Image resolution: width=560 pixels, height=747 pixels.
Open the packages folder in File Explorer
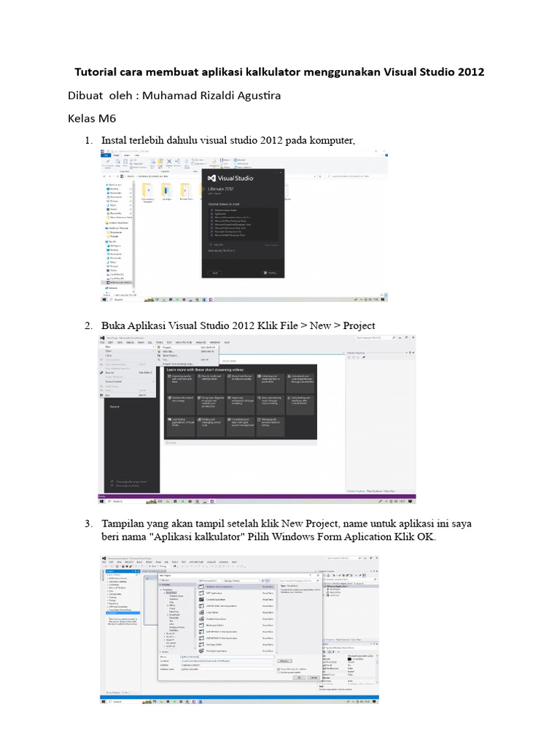pyautogui.click(x=166, y=191)
